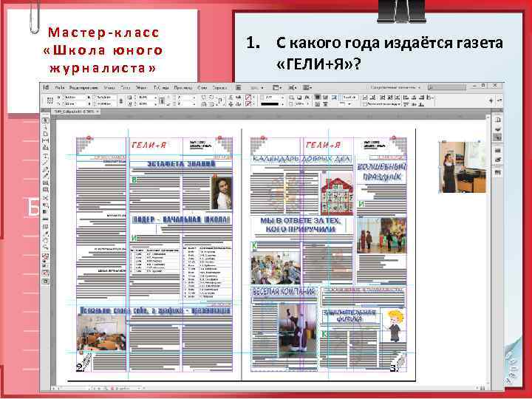
Task: Open the workspace switcher dropdown
Action: (395, 87)
